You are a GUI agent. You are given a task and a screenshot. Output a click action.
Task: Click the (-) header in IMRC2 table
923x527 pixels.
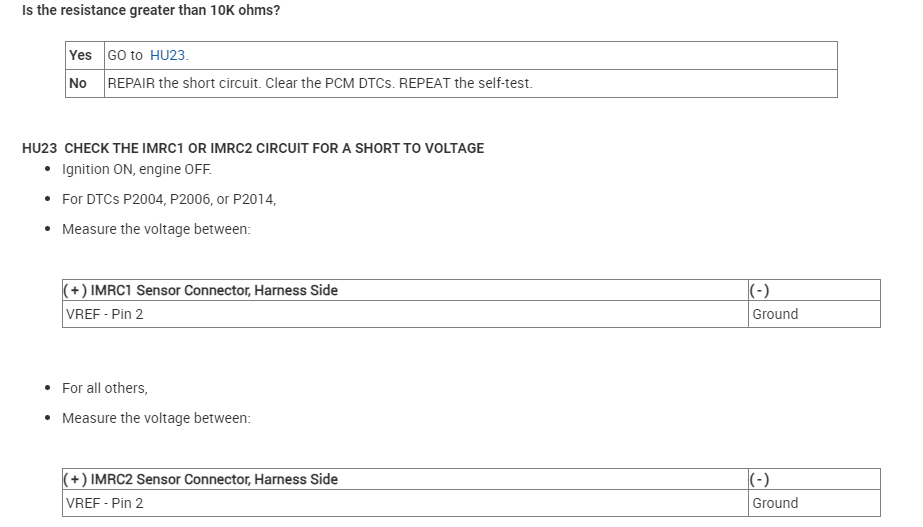(x=760, y=480)
